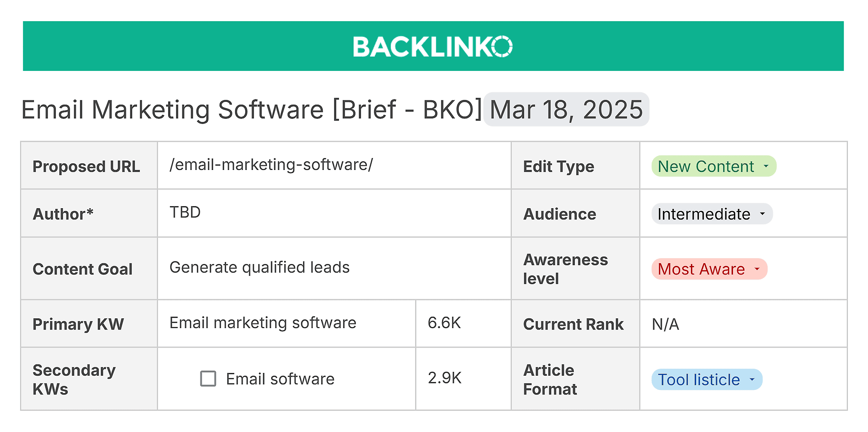
Task: Click the 6.6K search volume value
Action: click(444, 323)
